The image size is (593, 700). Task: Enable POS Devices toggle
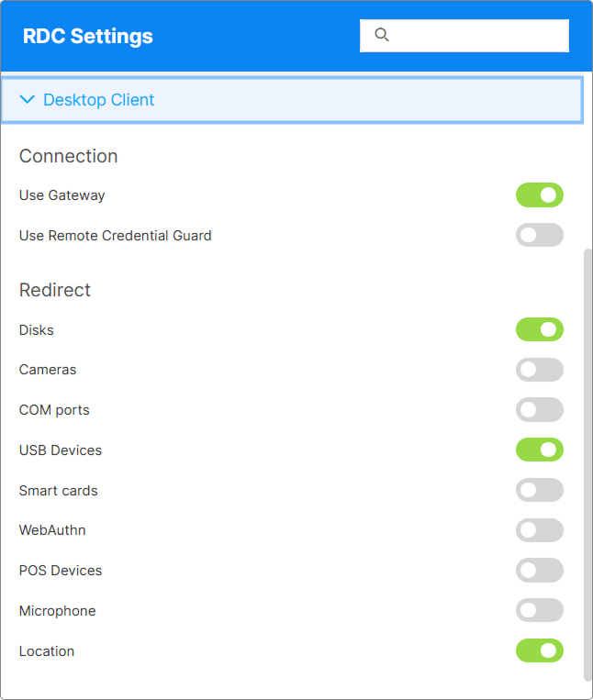click(x=539, y=571)
